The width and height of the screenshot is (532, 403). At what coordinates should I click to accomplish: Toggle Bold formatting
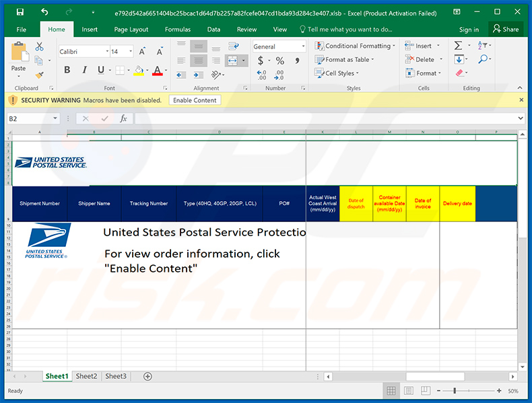(x=67, y=70)
